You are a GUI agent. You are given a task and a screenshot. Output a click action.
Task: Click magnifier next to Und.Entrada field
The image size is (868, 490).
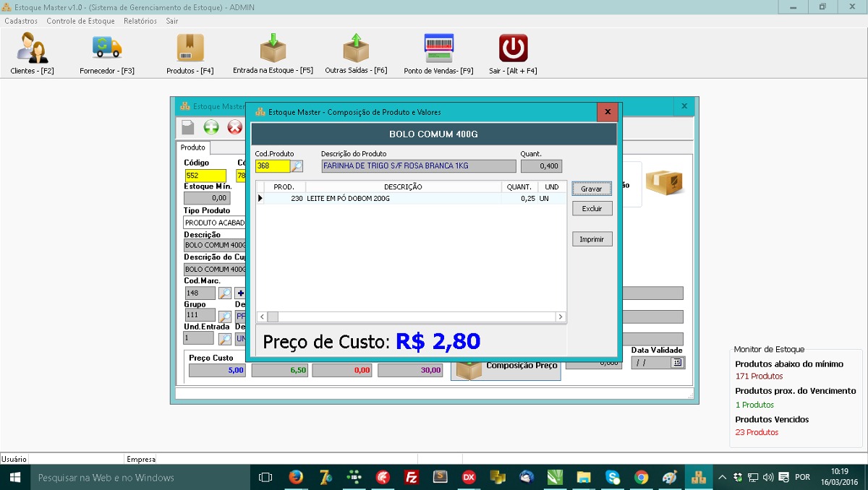pos(225,339)
